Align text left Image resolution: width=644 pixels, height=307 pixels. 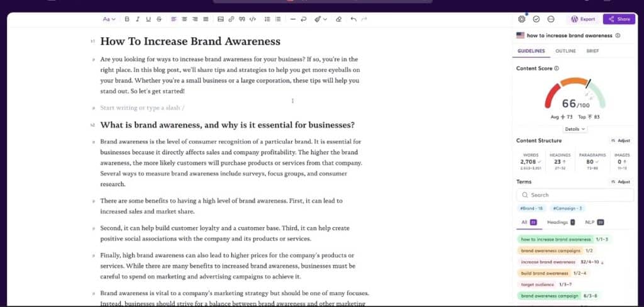click(174, 19)
